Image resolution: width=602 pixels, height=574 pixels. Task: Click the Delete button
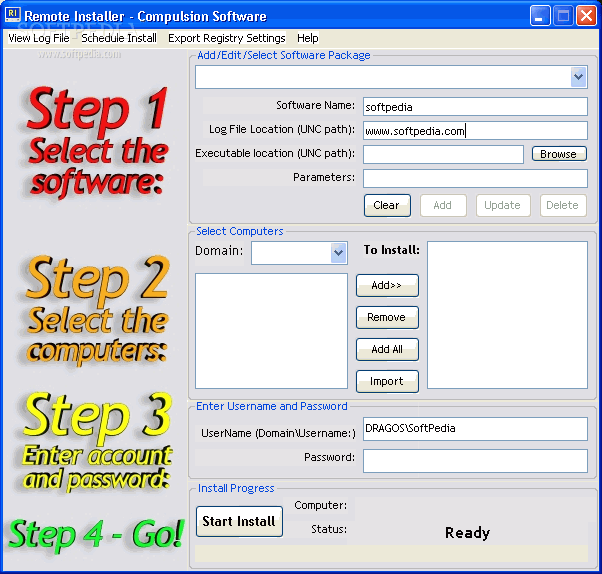(x=563, y=205)
